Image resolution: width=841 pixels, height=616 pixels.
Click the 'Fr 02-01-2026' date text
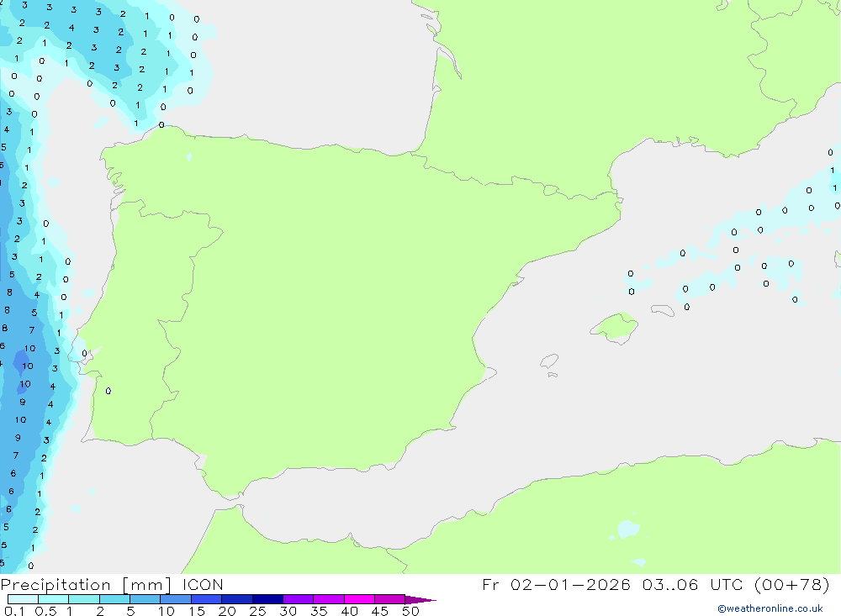coord(556,584)
